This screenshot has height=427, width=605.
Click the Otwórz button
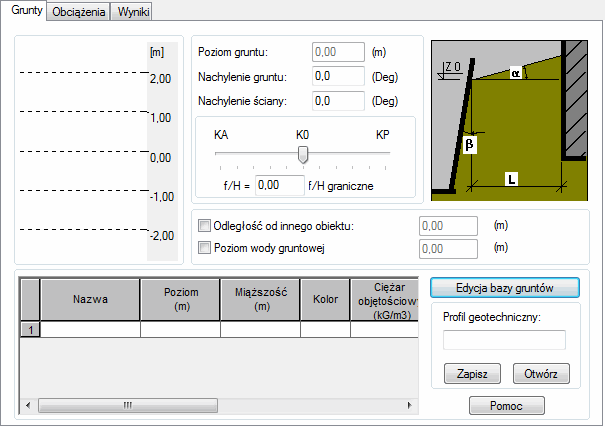pyautogui.click(x=541, y=373)
